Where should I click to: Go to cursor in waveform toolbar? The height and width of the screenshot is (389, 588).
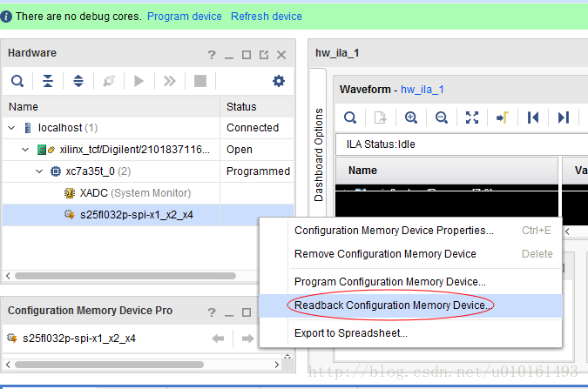coord(502,117)
